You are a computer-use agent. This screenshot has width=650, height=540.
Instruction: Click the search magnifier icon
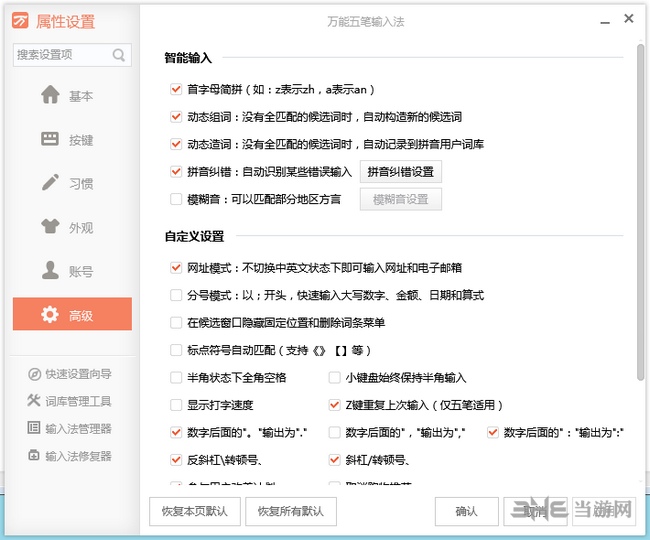coord(119,55)
